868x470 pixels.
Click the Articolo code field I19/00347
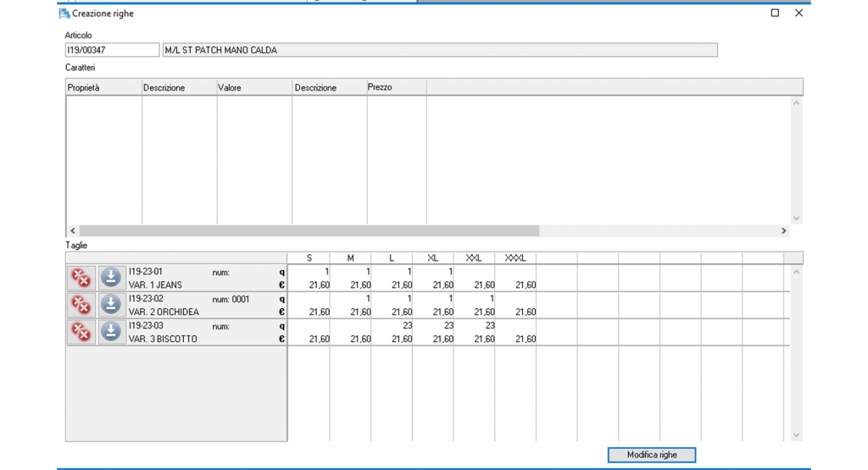click(113, 50)
